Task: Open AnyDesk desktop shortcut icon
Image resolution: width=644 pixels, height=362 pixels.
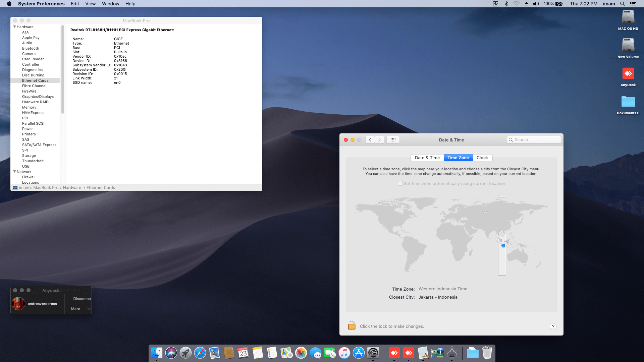Action: point(628,74)
